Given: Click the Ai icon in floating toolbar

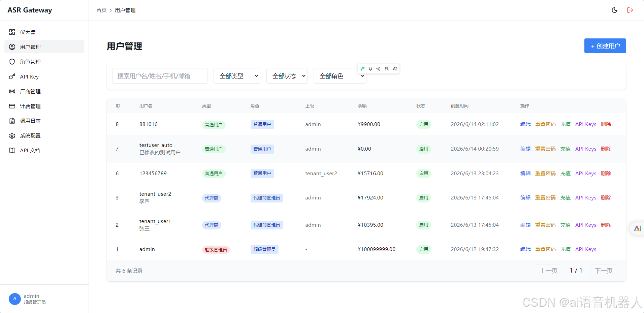Looking at the screenshot, I should [x=395, y=69].
